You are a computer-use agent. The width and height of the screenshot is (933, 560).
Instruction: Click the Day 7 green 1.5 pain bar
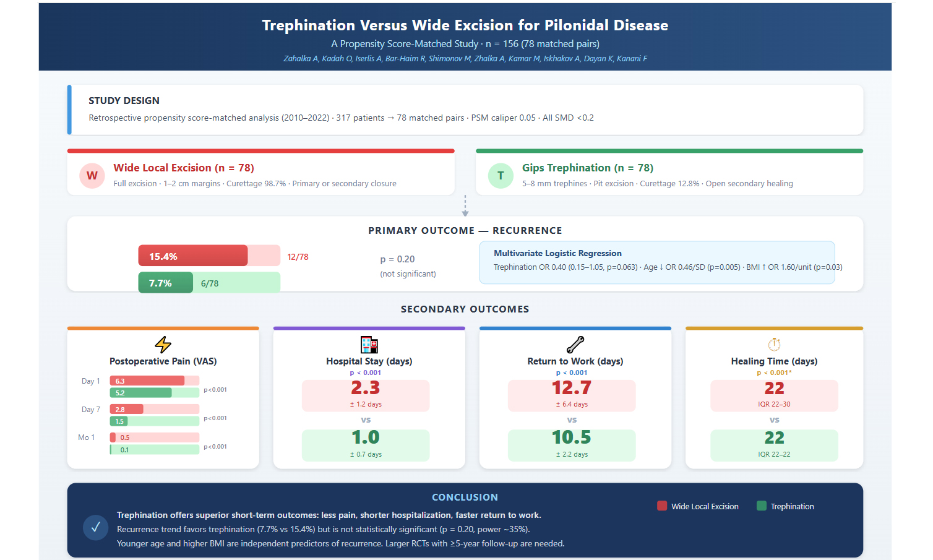click(119, 421)
